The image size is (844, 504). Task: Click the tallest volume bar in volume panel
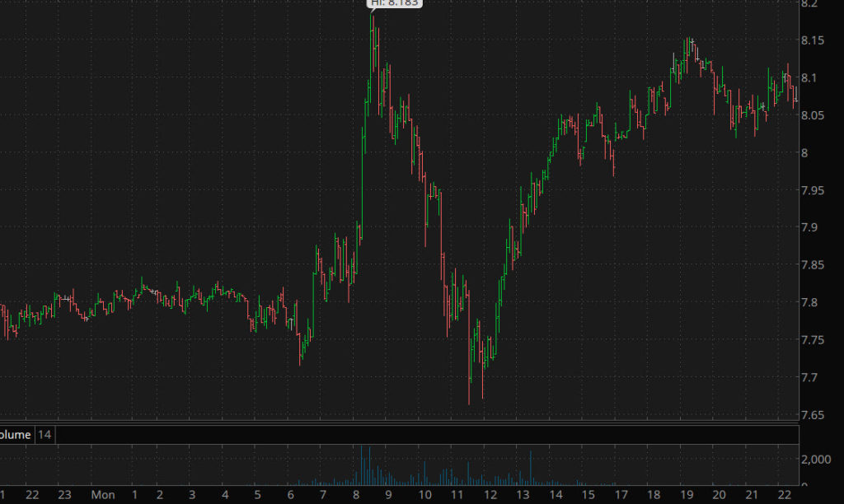(362, 465)
